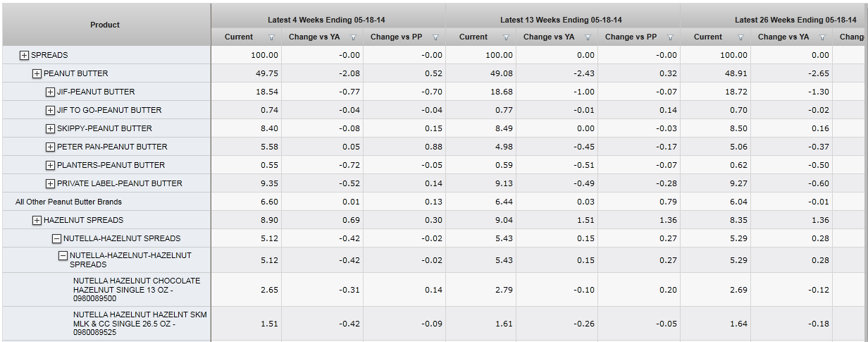Screen dimensions: 868x342
Task: Click the Latest 4 Weeks Ending header
Action: [328, 20]
